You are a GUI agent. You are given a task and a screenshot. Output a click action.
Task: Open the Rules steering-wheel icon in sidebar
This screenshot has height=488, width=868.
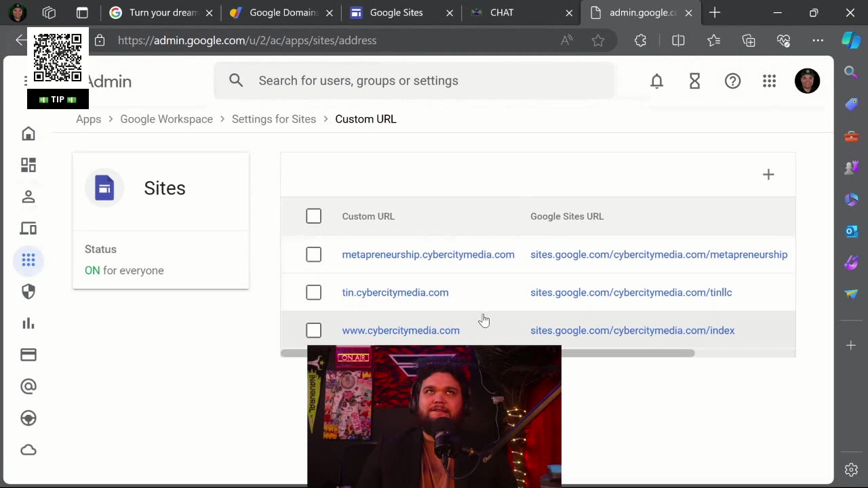tap(28, 418)
